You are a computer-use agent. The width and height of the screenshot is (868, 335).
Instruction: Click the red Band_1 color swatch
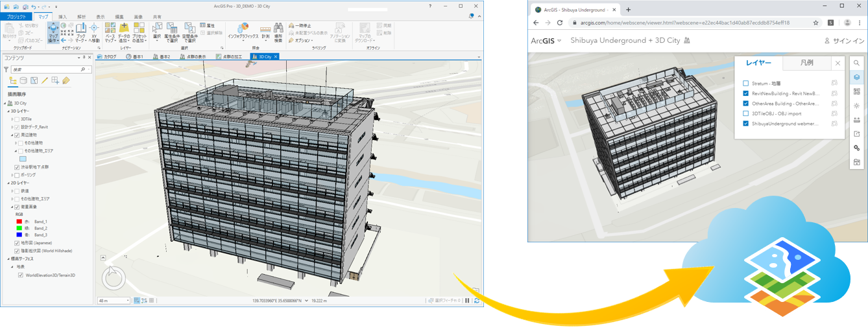pyautogui.click(x=19, y=222)
